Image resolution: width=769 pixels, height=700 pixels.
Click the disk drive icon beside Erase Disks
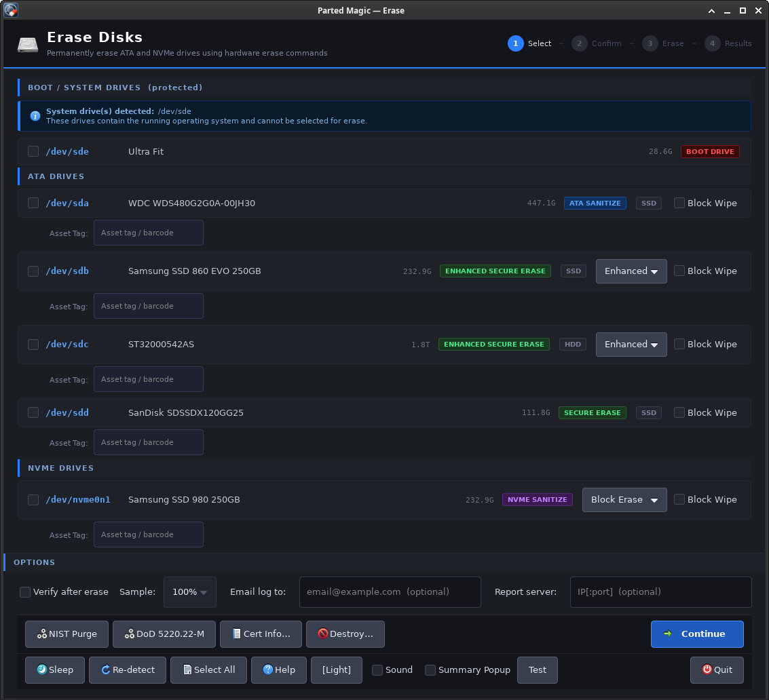point(28,45)
